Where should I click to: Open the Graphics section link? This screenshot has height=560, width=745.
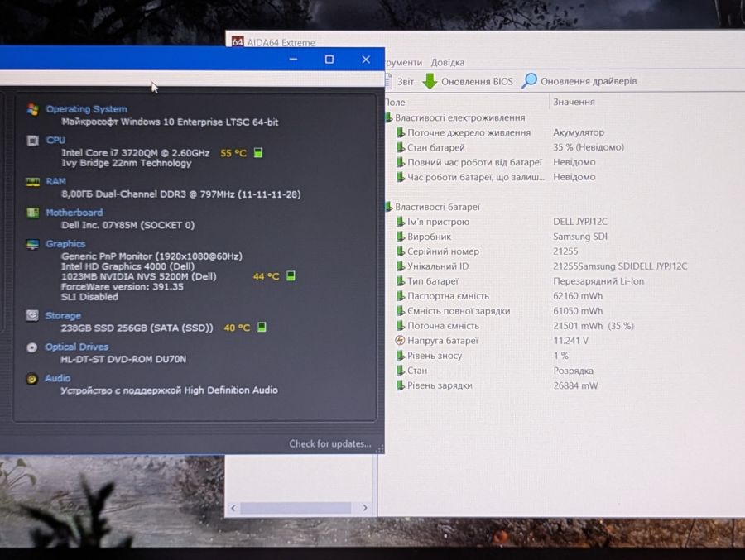pyautogui.click(x=65, y=244)
